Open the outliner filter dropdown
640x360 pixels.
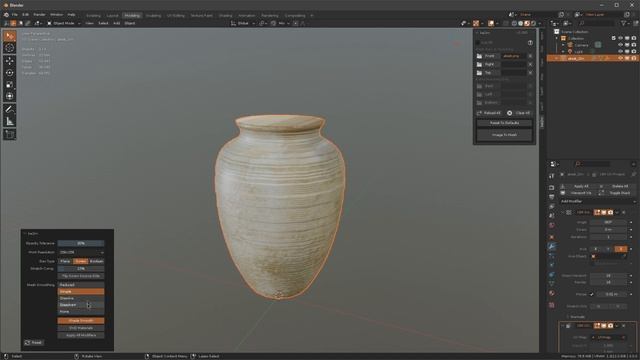625,23
